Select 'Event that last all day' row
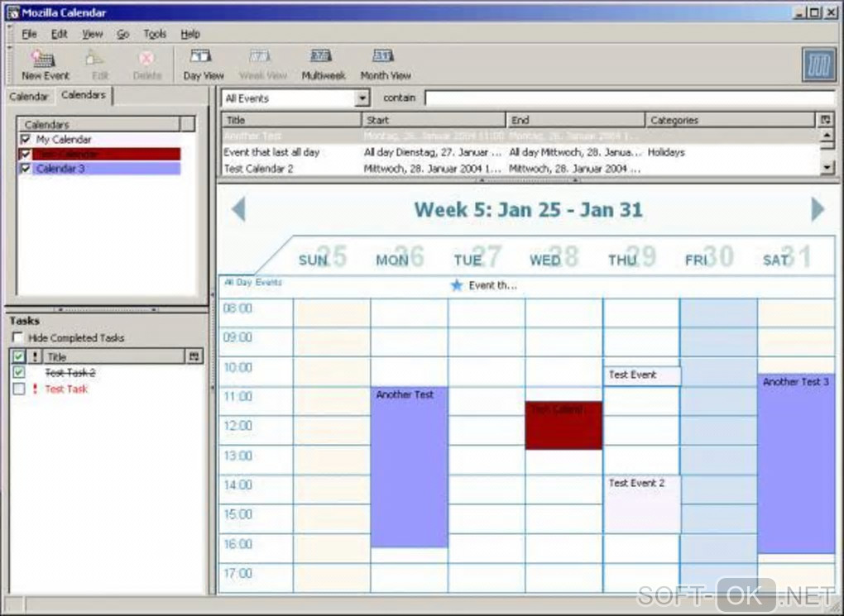This screenshot has width=844, height=616. (x=520, y=152)
